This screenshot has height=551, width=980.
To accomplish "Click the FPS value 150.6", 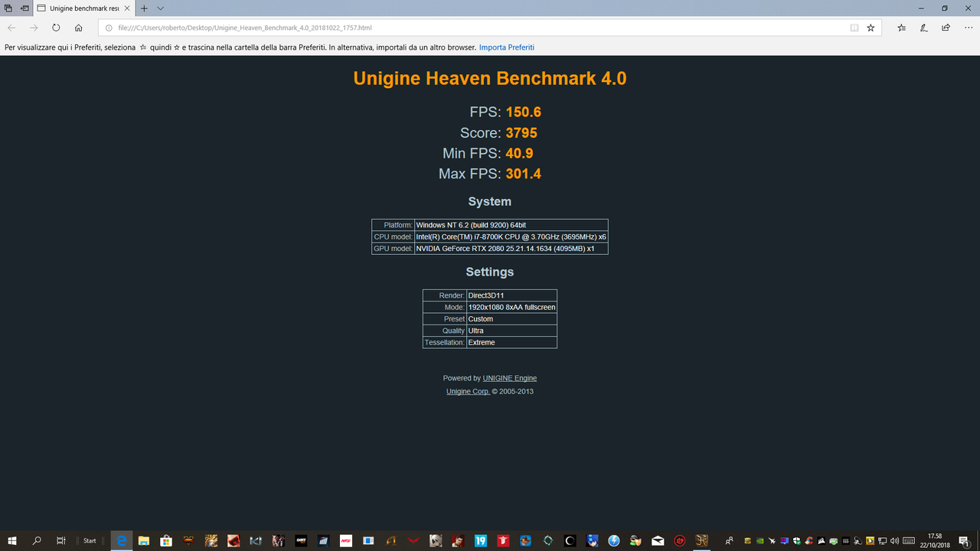I will pyautogui.click(x=524, y=112).
